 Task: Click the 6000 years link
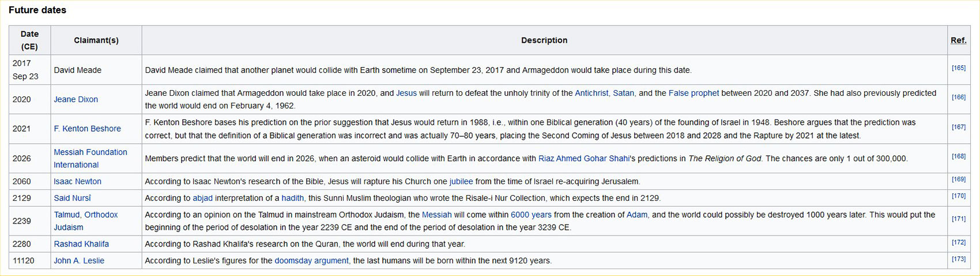click(531, 215)
